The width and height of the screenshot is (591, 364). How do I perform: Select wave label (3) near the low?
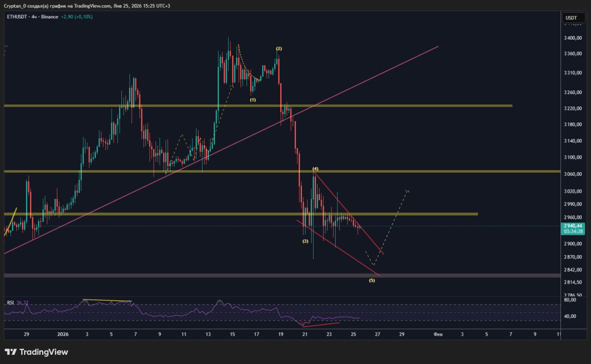coord(305,241)
